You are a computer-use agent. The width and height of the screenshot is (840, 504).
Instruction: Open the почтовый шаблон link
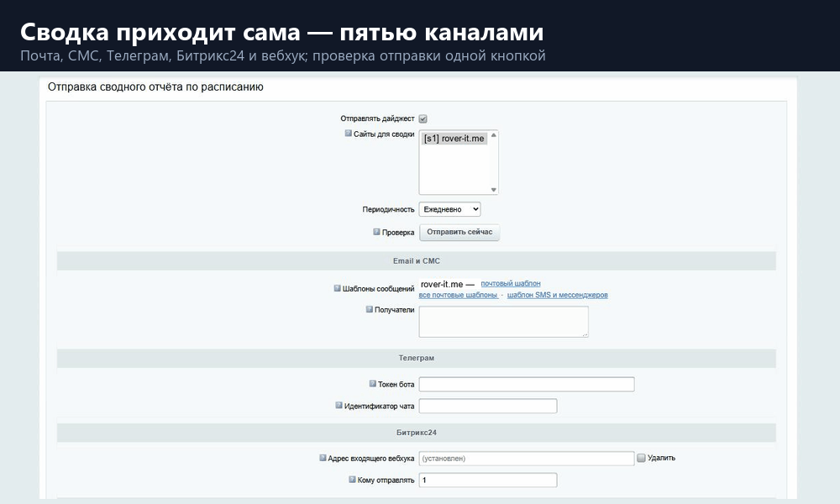coord(511,283)
